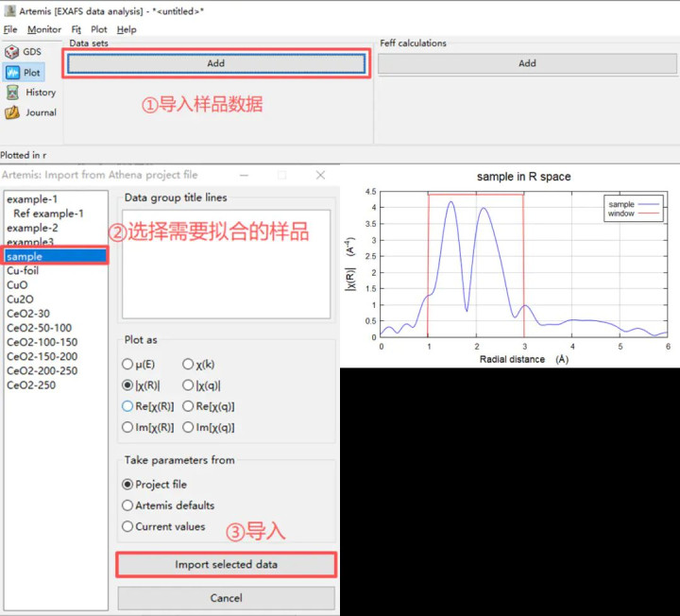Select Current values radio option

(x=128, y=526)
